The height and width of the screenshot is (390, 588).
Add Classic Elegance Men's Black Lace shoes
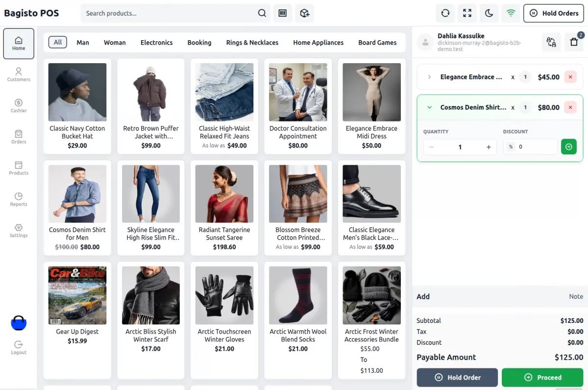(x=371, y=208)
